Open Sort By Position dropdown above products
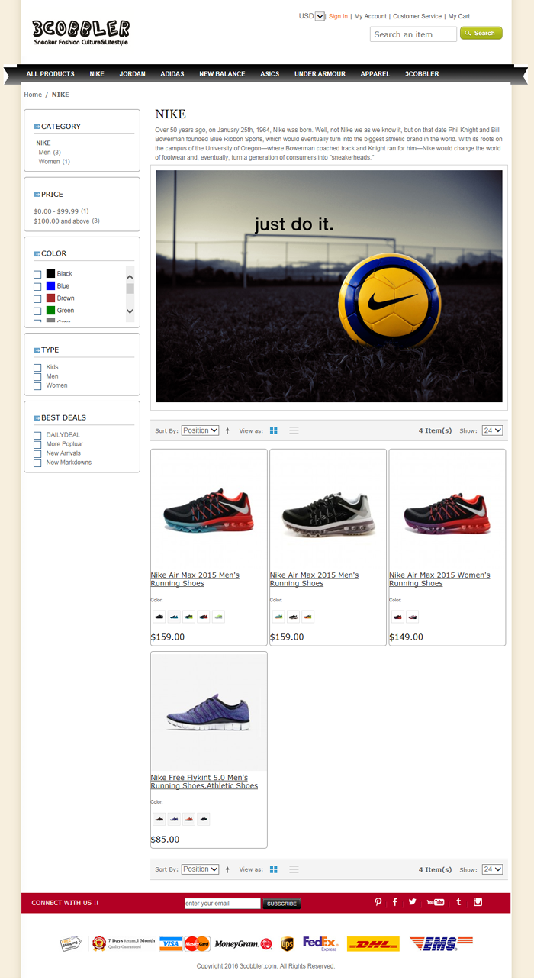The height and width of the screenshot is (980, 534). [200, 430]
